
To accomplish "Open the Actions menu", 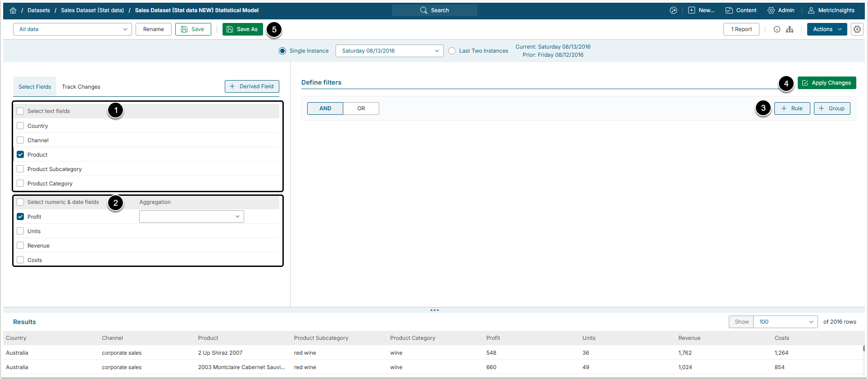I will pos(827,29).
